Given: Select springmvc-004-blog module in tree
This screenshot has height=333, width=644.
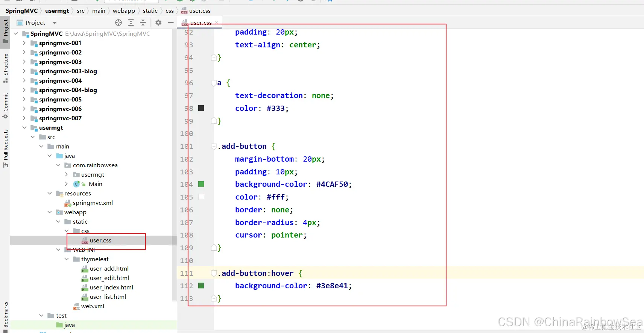Looking at the screenshot, I should coord(68,90).
